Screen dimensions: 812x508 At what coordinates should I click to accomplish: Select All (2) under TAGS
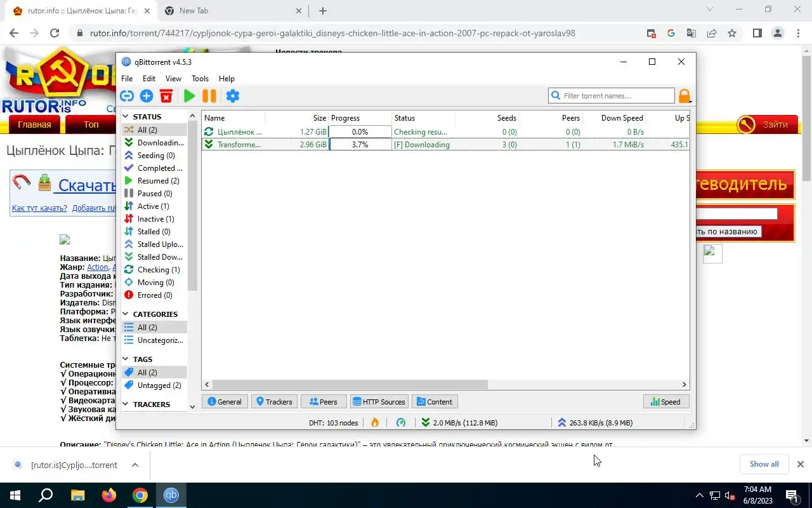pyautogui.click(x=154, y=373)
